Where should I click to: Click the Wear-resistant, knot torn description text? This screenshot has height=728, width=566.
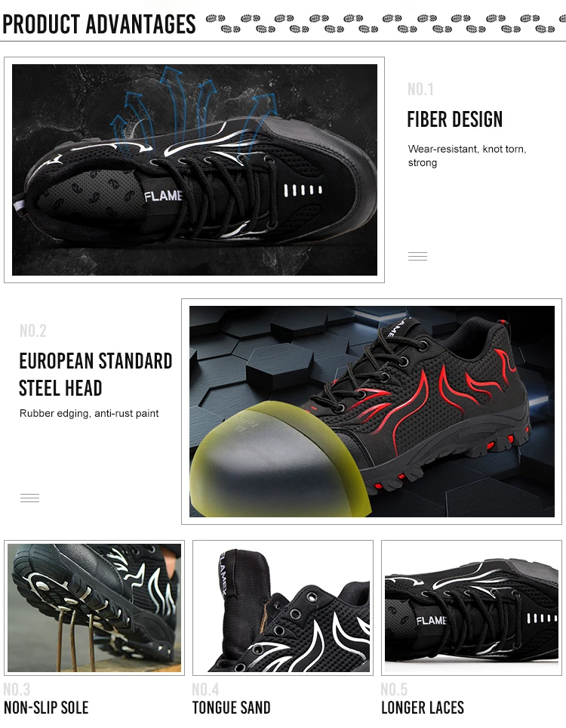[467, 156]
